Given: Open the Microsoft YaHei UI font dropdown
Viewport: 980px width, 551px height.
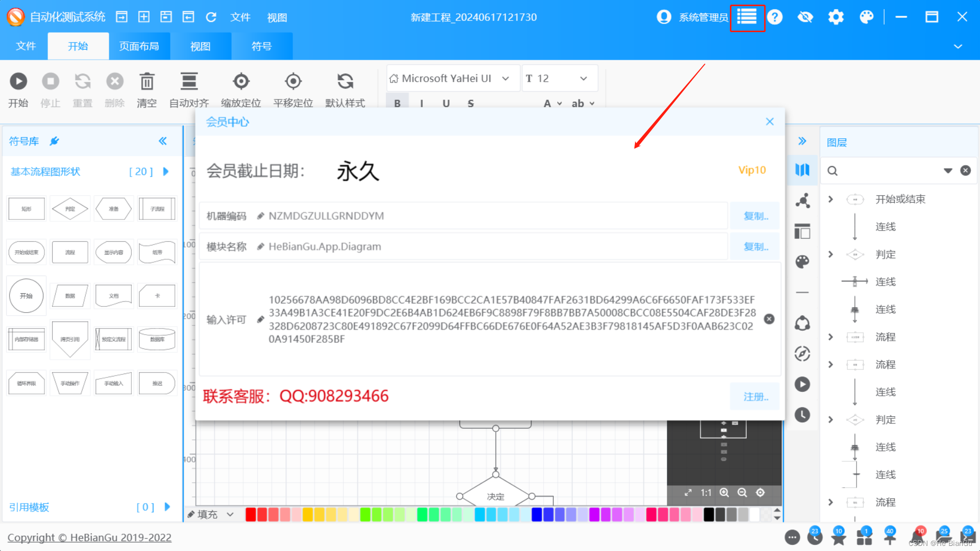Looking at the screenshot, I should pos(505,78).
